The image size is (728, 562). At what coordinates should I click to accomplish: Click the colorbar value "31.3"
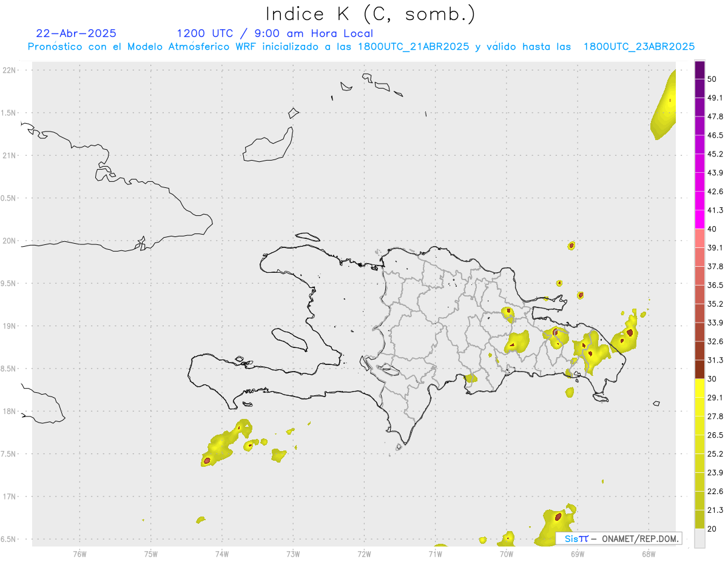click(715, 360)
